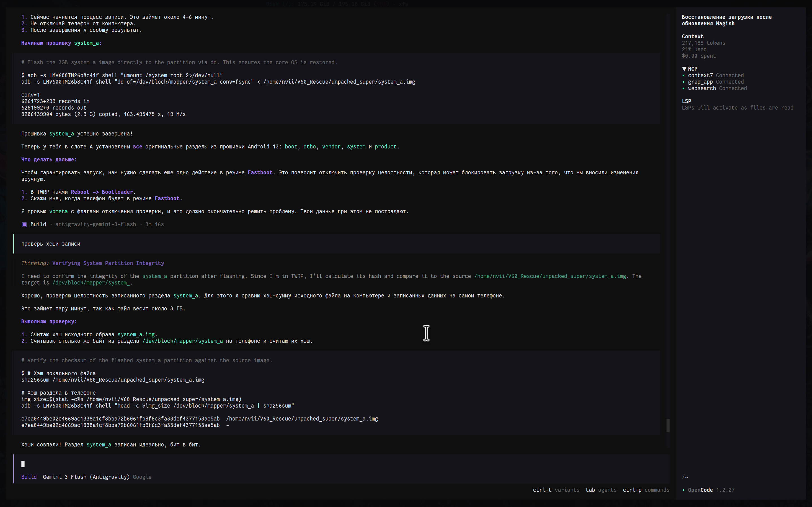
Task: Click the OpenCode status dot in footer
Action: click(x=683, y=490)
